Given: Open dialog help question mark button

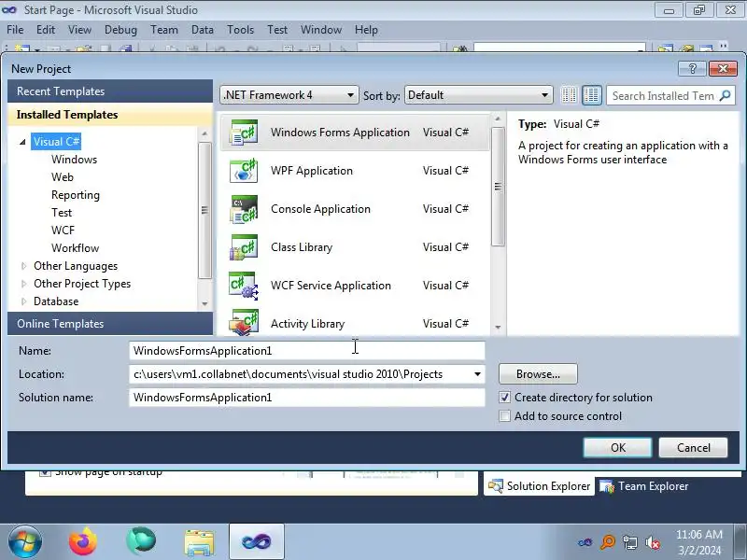Looking at the screenshot, I should tap(692, 68).
